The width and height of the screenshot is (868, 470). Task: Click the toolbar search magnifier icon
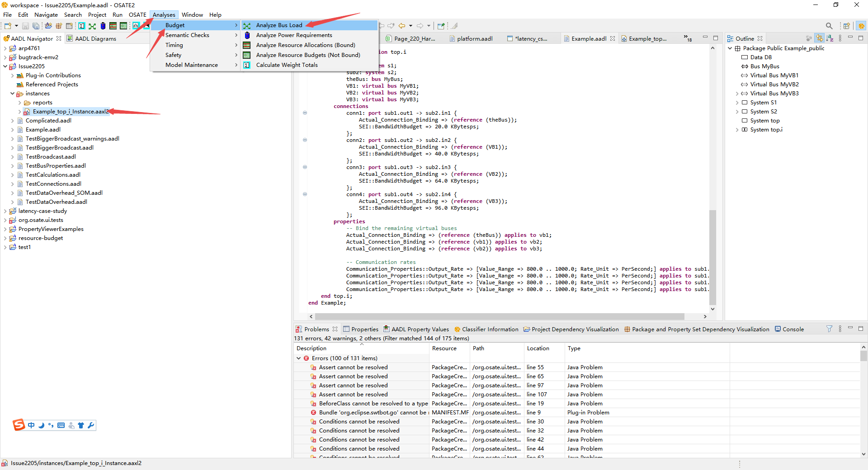point(829,26)
